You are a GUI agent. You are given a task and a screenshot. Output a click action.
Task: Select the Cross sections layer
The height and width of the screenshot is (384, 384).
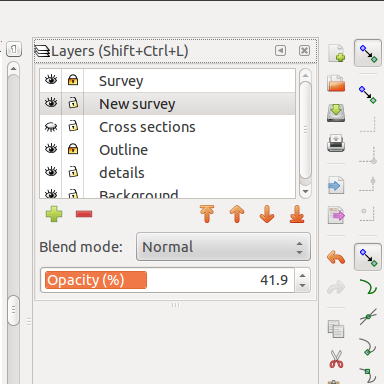click(147, 127)
